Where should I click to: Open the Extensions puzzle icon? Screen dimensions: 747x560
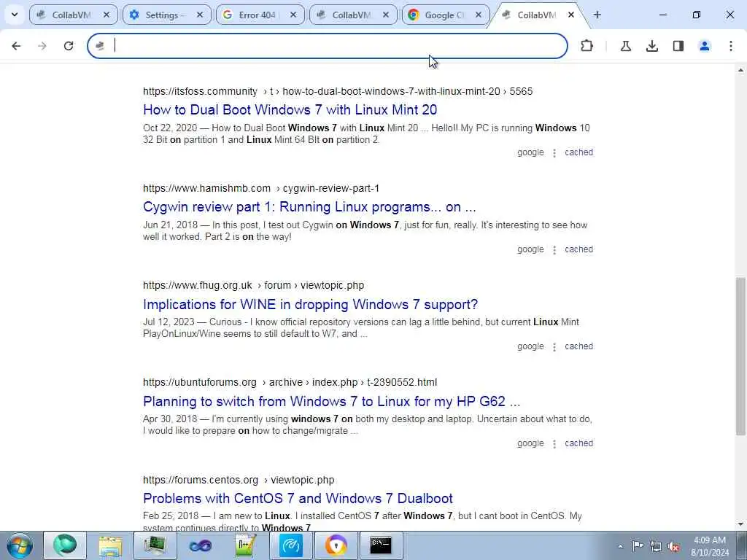[x=587, y=46]
